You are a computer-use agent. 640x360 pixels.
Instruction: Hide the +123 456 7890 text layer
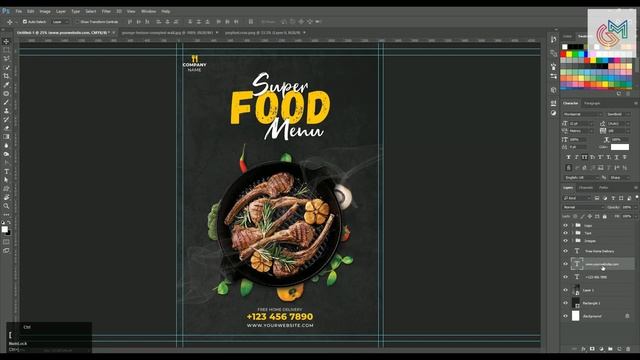point(565,277)
